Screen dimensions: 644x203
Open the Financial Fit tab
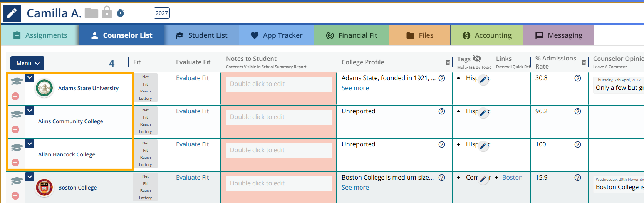pyautogui.click(x=352, y=35)
